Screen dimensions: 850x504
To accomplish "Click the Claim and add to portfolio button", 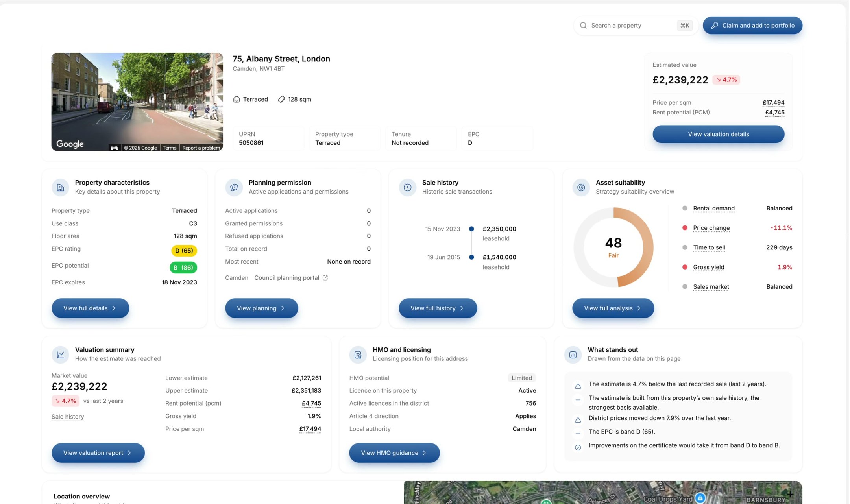I will pos(752,25).
